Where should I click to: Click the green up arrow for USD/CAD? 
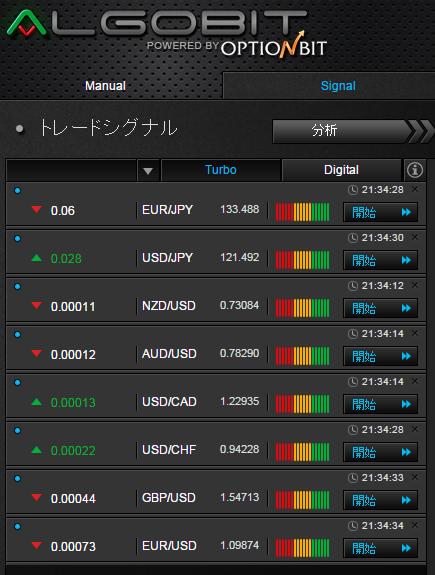click(x=36, y=402)
